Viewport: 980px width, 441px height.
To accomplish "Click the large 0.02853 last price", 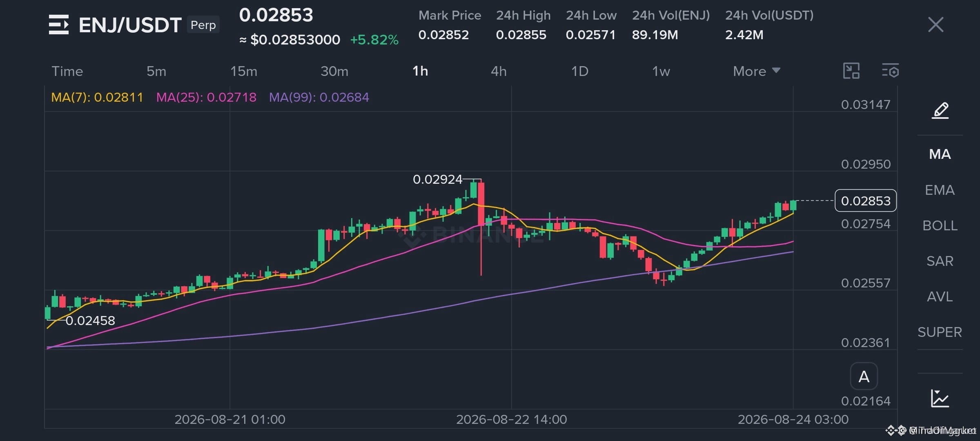I will tap(276, 15).
